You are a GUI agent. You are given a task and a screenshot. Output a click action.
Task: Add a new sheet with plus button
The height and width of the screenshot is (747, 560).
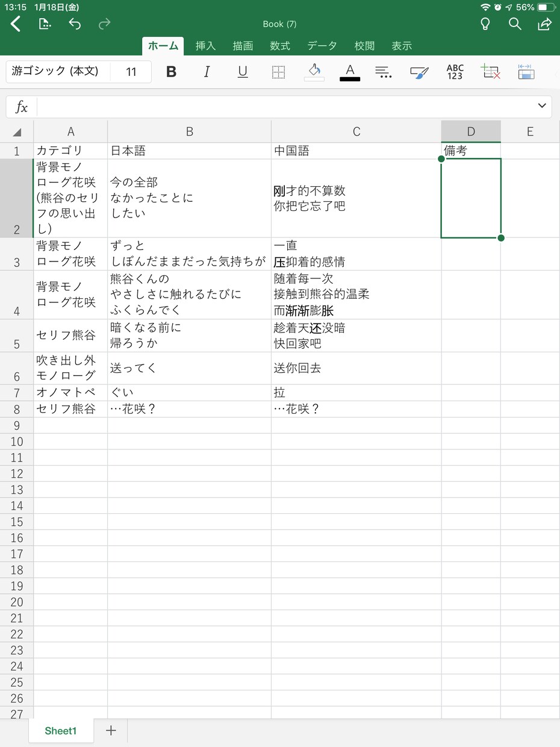pos(111,731)
